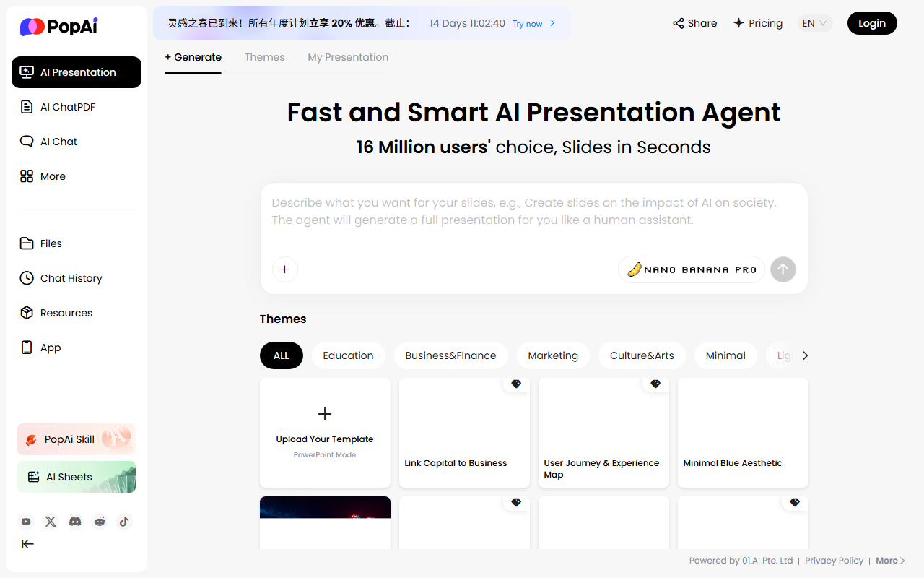Click the Try now promo link
Screen dimensions: 924x578
coord(533,24)
